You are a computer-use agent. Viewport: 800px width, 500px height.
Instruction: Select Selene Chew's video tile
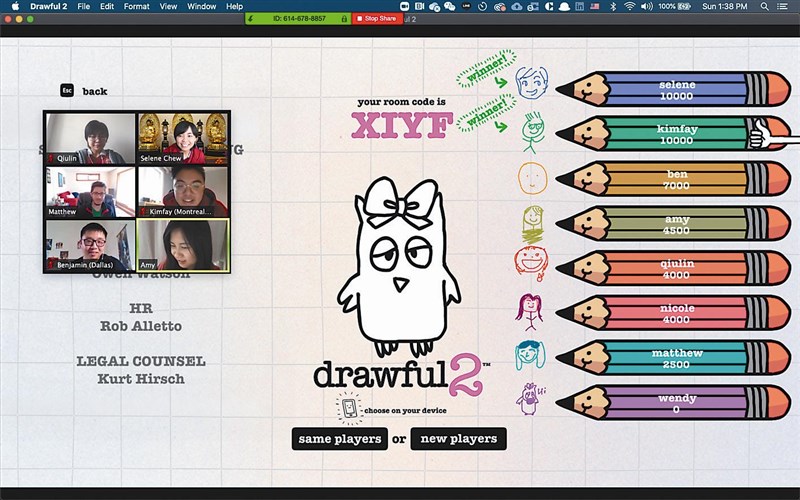[x=183, y=138]
